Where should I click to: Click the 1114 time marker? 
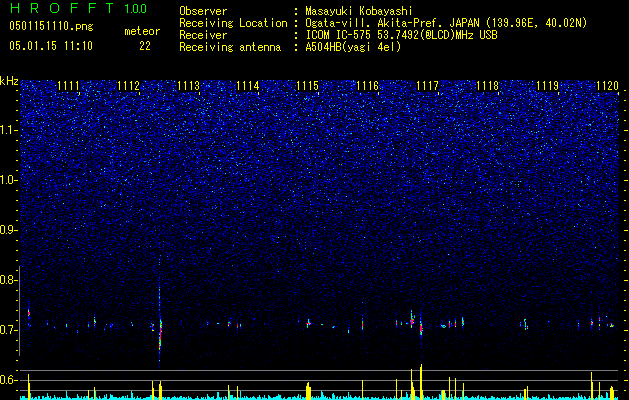(248, 86)
